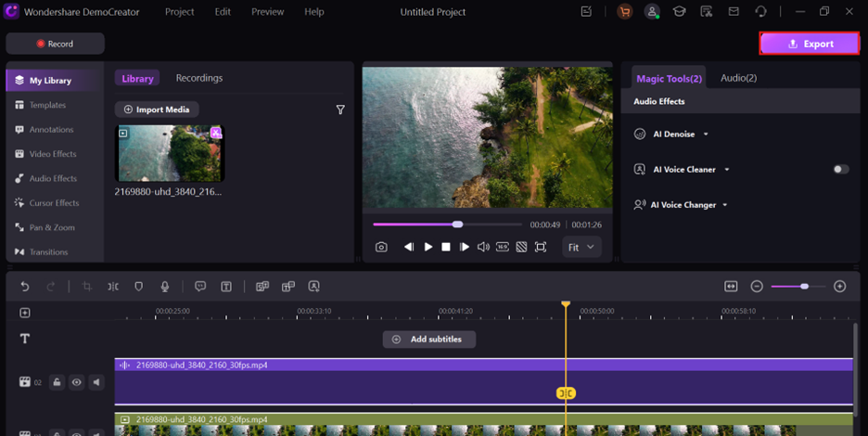The image size is (868, 436).
Task: Click the Record button
Action: pyautogui.click(x=55, y=44)
